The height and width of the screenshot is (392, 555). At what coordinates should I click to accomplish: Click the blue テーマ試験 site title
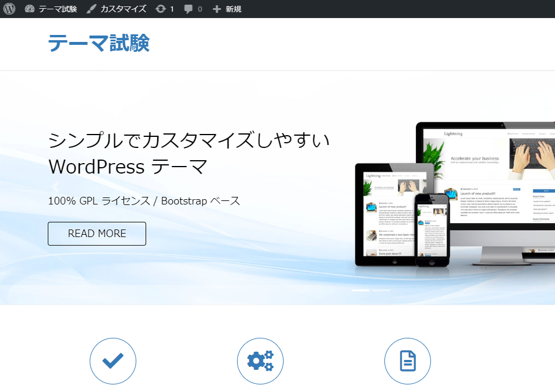[x=98, y=43]
